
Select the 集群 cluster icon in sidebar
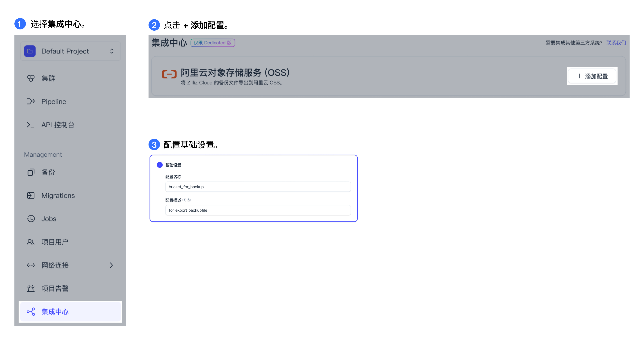point(31,78)
